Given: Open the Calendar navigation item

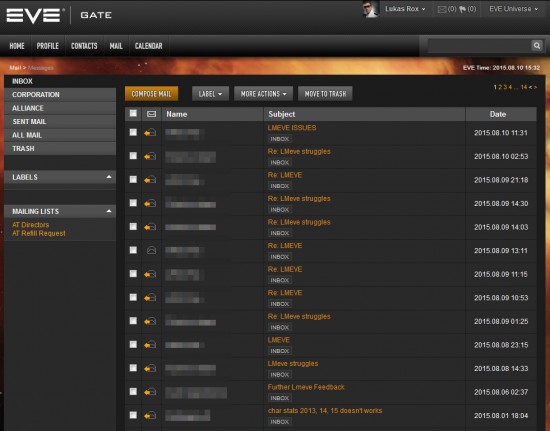Looking at the screenshot, I should pos(149,46).
